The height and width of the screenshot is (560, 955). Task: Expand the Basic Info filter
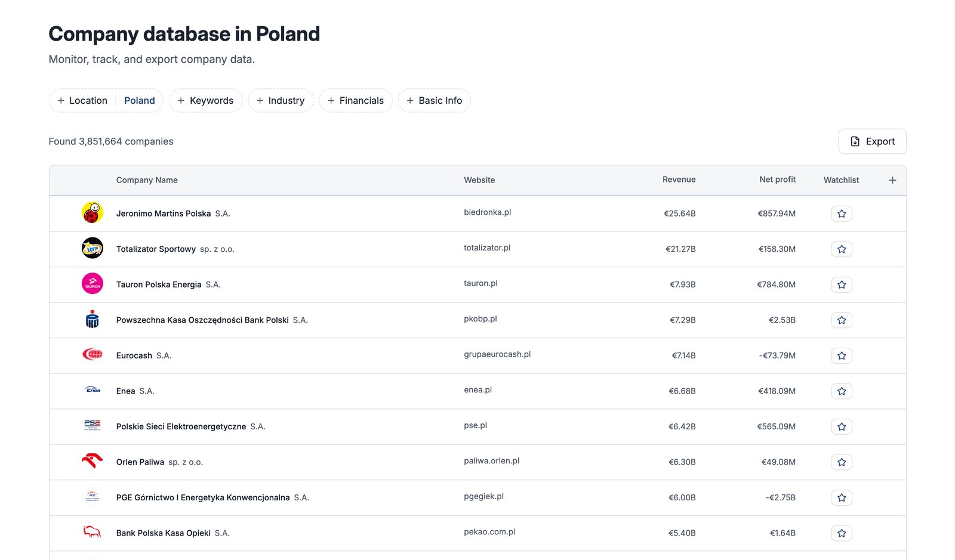pos(435,101)
